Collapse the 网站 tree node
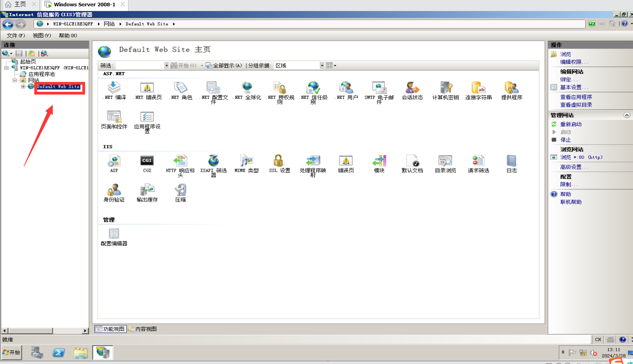The height and width of the screenshot is (364, 633). pyautogui.click(x=15, y=80)
